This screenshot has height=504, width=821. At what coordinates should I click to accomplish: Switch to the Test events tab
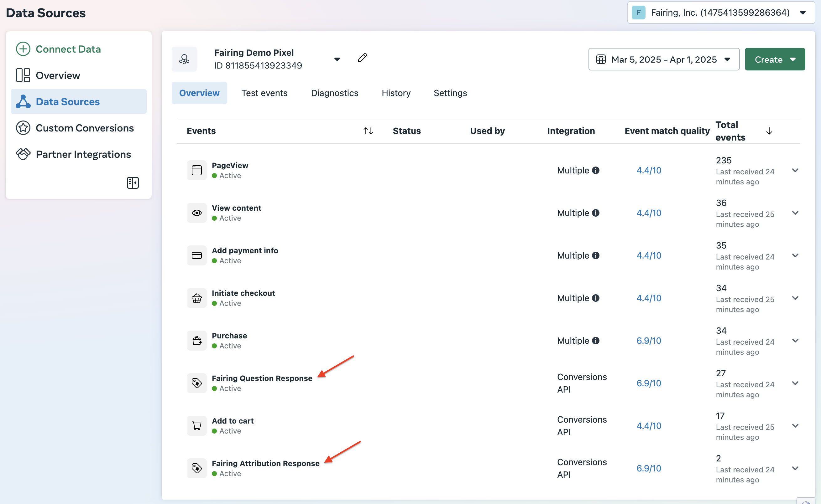(264, 93)
